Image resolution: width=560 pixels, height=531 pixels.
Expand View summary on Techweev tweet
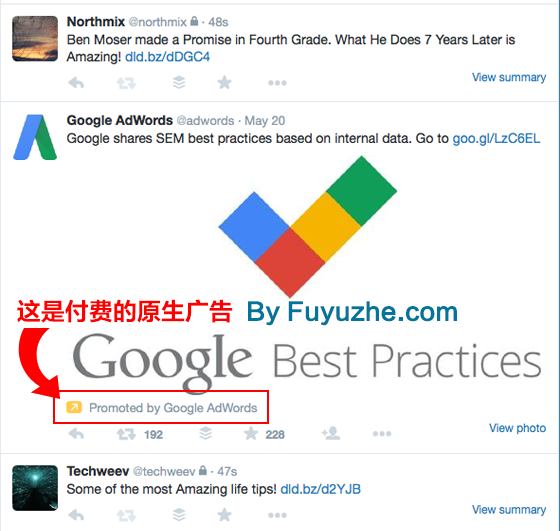pos(509,510)
